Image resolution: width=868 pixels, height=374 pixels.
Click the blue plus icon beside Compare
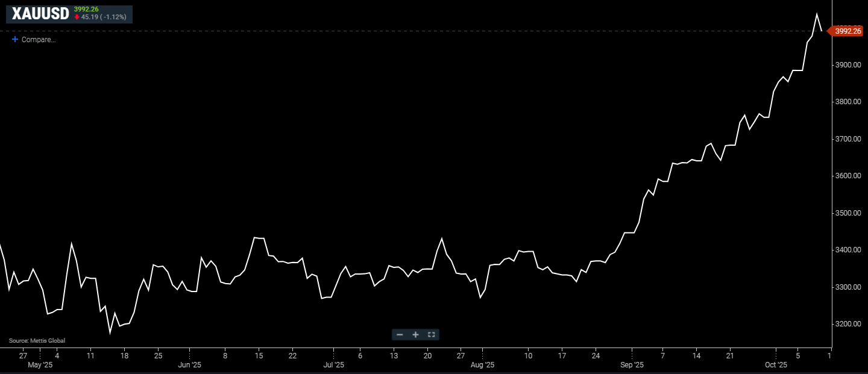15,39
